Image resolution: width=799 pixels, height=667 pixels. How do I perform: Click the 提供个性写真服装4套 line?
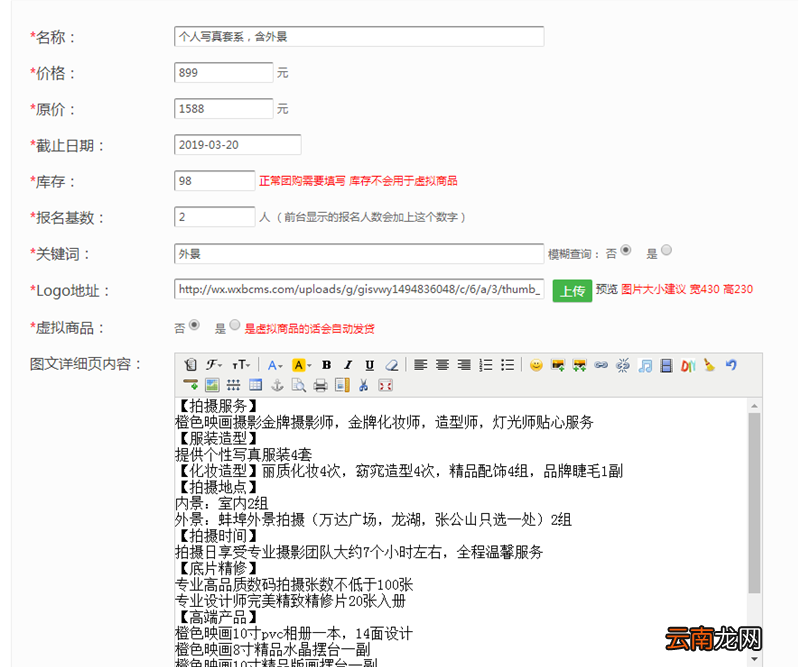(x=243, y=455)
